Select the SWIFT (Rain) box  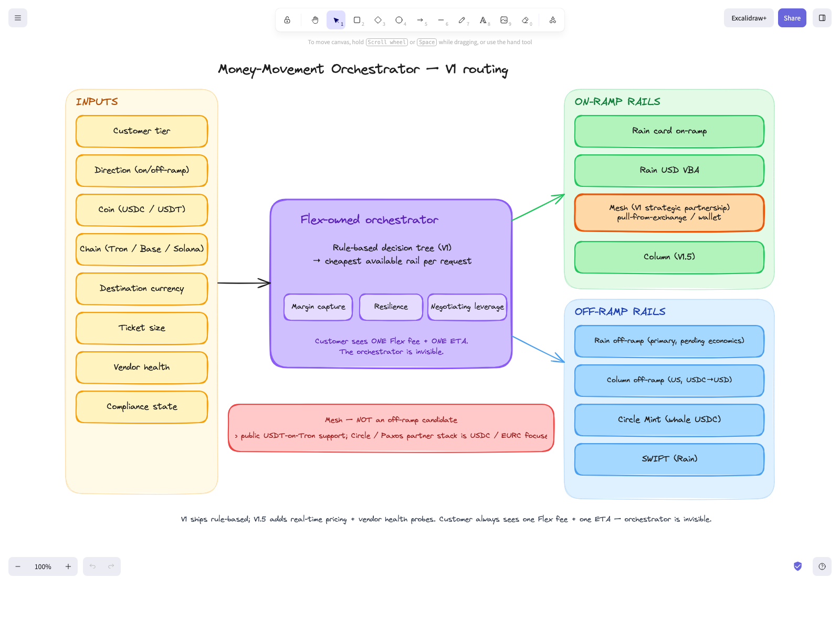tap(669, 459)
